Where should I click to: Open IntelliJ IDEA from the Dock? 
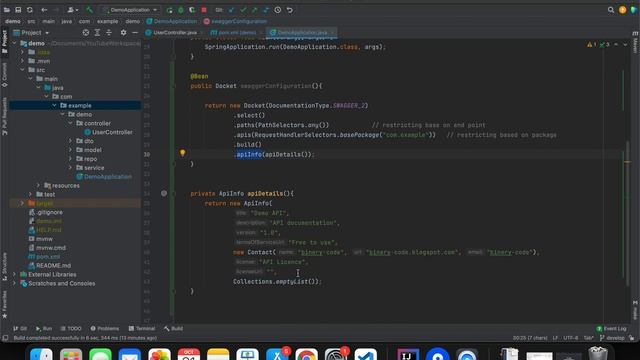[x=408, y=354]
